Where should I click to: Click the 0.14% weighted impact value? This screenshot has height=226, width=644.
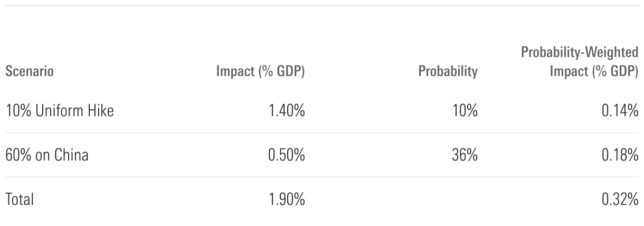click(620, 111)
